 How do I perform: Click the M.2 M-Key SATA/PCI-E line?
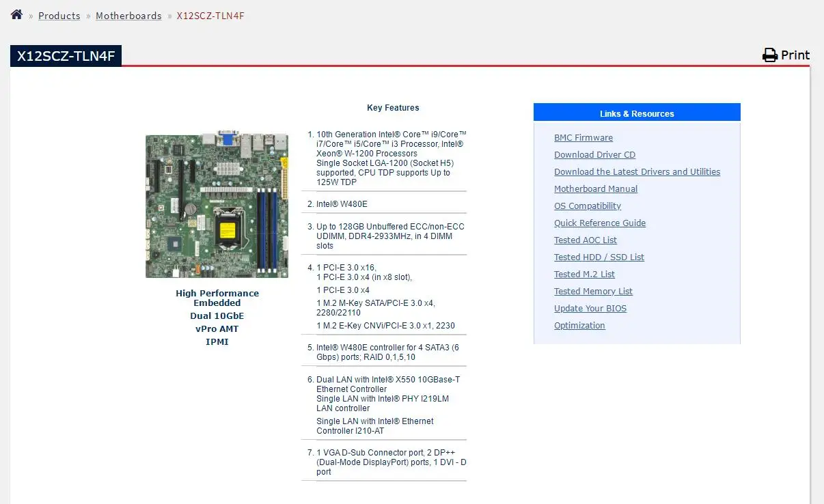coord(376,308)
